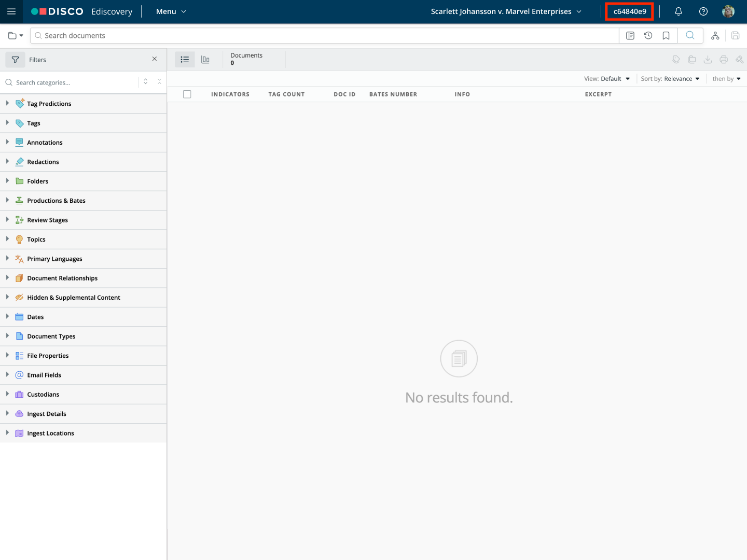Open the View: Default dropdown
The image size is (747, 560).
[x=607, y=79]
